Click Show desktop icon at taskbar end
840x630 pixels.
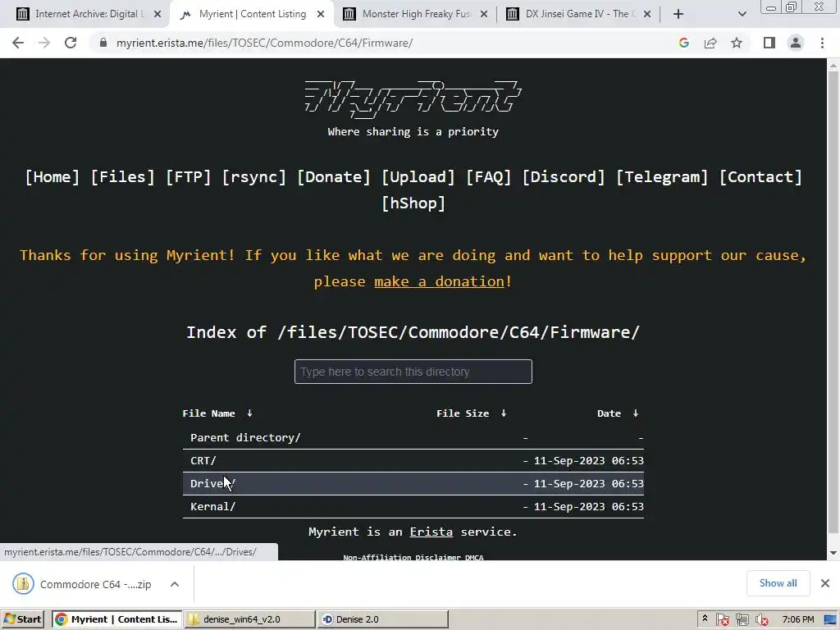pyautogui.click(x=830, y=620)
